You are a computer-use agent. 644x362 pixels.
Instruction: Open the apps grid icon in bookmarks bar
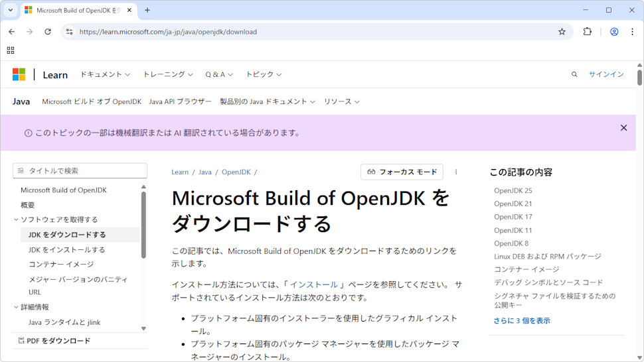[x=11, y=50]
